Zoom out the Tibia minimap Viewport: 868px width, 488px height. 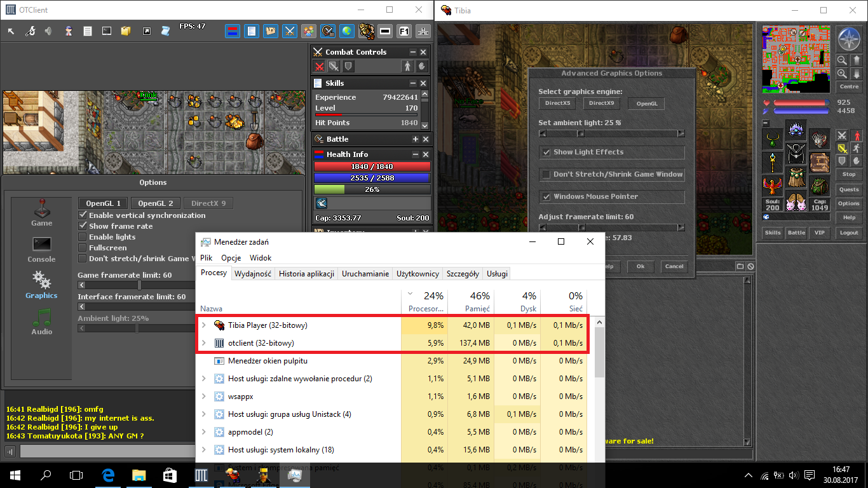pyautogui.click(x=842, y=60)
